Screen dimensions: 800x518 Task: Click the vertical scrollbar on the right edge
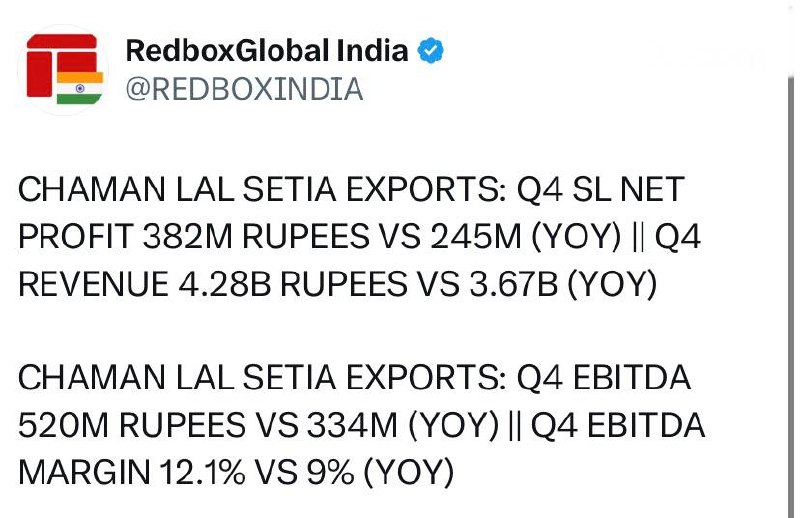[791, 296]
